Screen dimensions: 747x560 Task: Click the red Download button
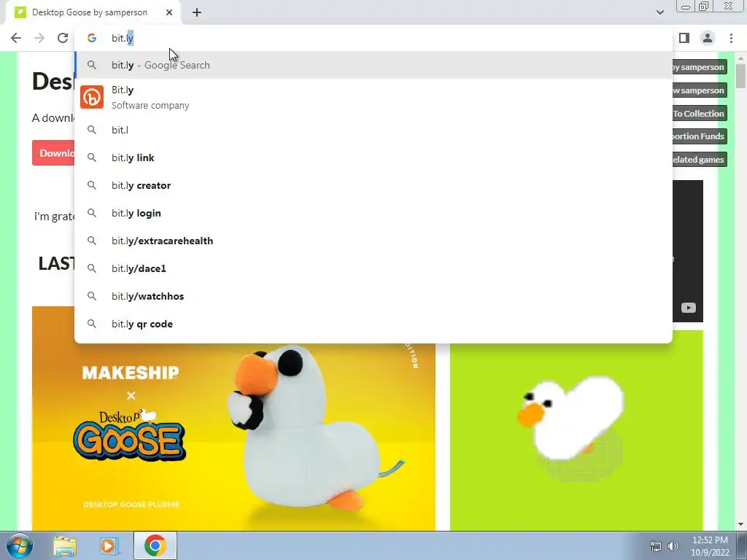coord(53,153)
